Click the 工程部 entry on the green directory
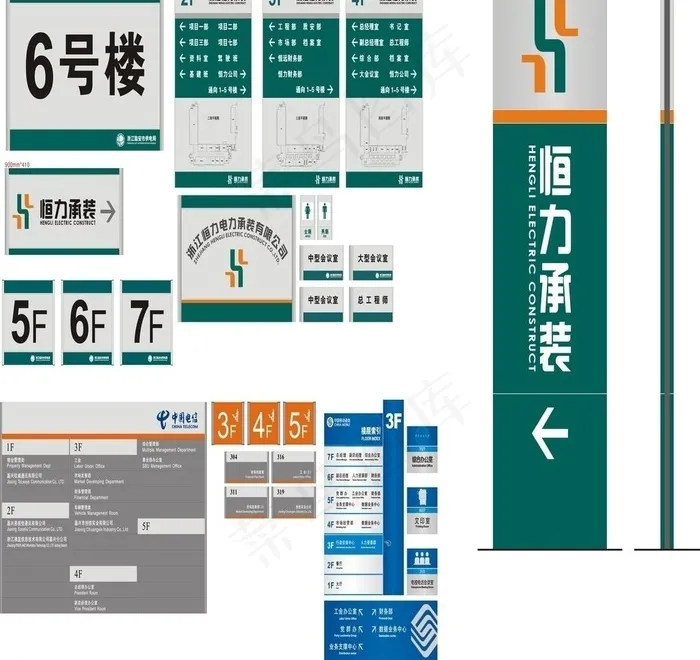This screenshot has width=700, height=660. (x=287, y=27)
